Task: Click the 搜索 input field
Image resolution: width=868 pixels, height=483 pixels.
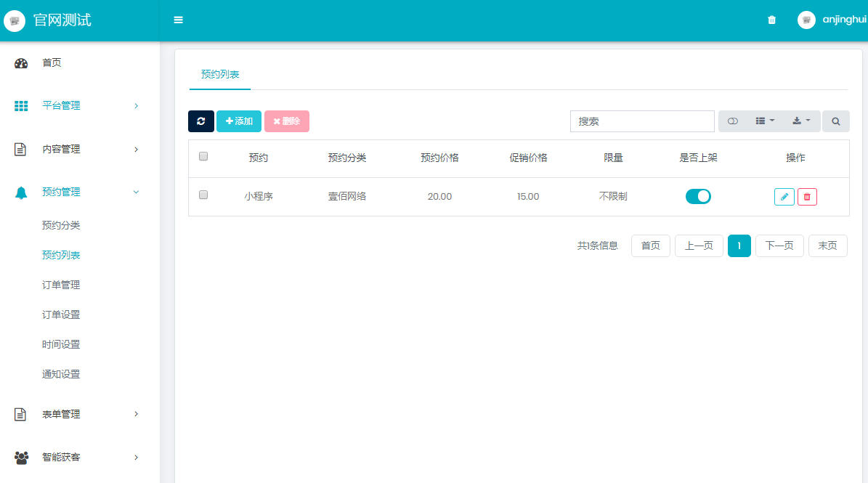Action: pyautogui.click(x=642, y=121)
